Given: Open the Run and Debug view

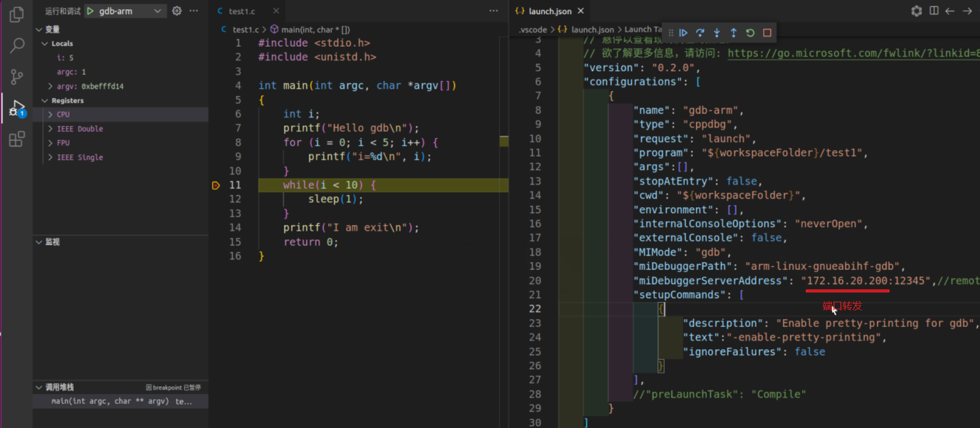Looking at the screenshot, I should coord(17,108).
